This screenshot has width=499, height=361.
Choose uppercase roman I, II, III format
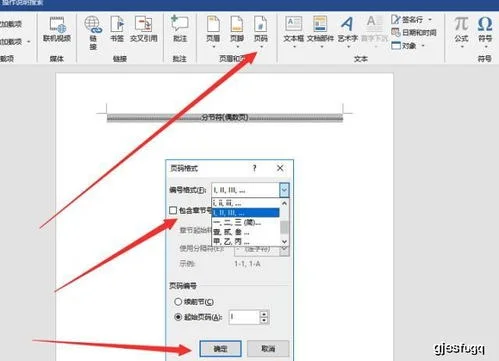[x=245, y=213]
